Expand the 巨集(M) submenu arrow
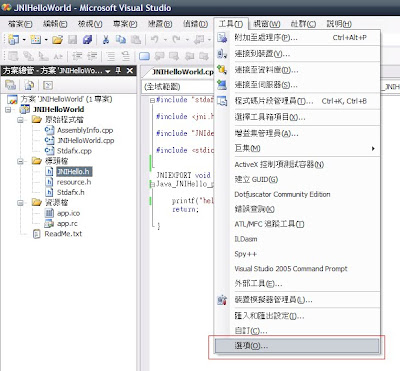Viewport: 400px width, 371px height. [373, 149]
